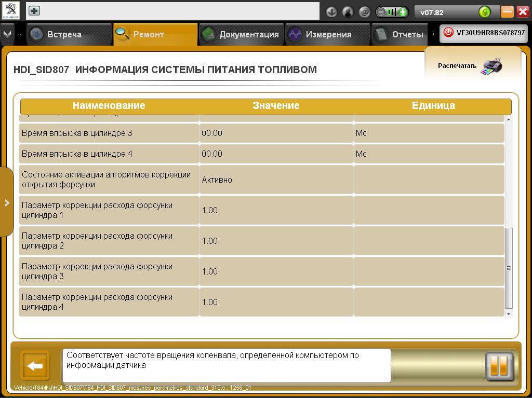Screen dimensions: 532x398
Task: Click the red power icon beside VIN
Action: 448,33
